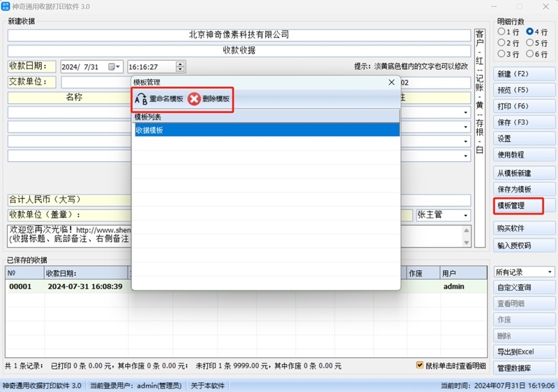Click the company name field 北京神奇像素科技有限公司
The image size is (558, 392).
click(x=239, y=35)
